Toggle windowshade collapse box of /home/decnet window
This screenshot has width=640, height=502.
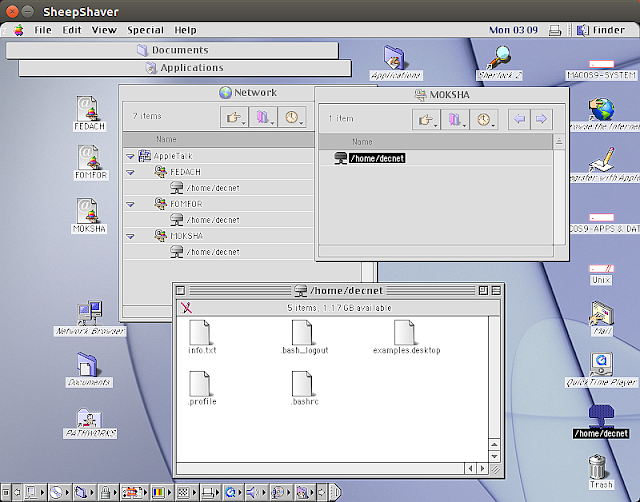click(496, 290)
